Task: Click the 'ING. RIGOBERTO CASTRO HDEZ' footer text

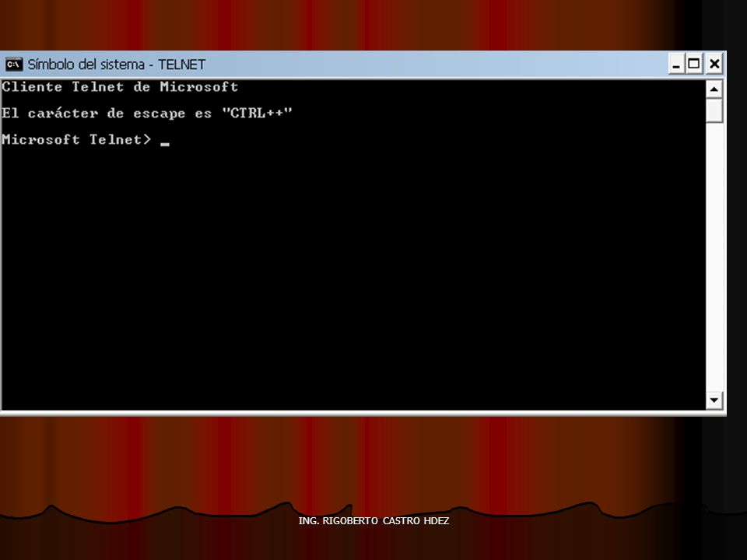Action: [x=373, y=520]
